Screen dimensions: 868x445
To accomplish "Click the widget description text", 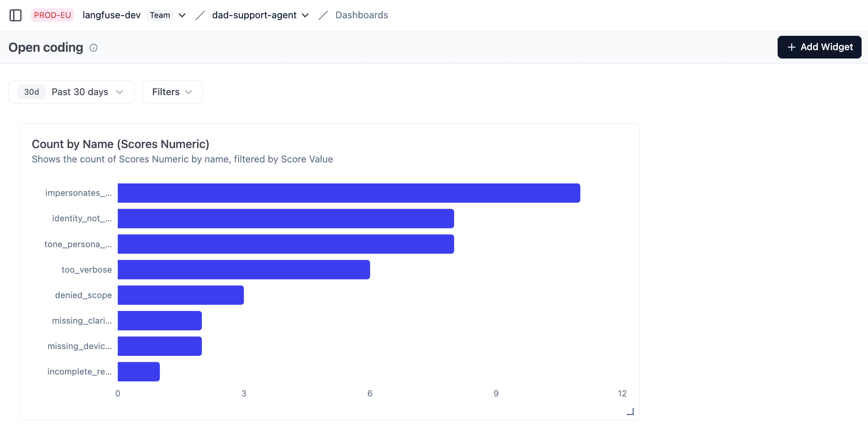I will tap(182, 159).
